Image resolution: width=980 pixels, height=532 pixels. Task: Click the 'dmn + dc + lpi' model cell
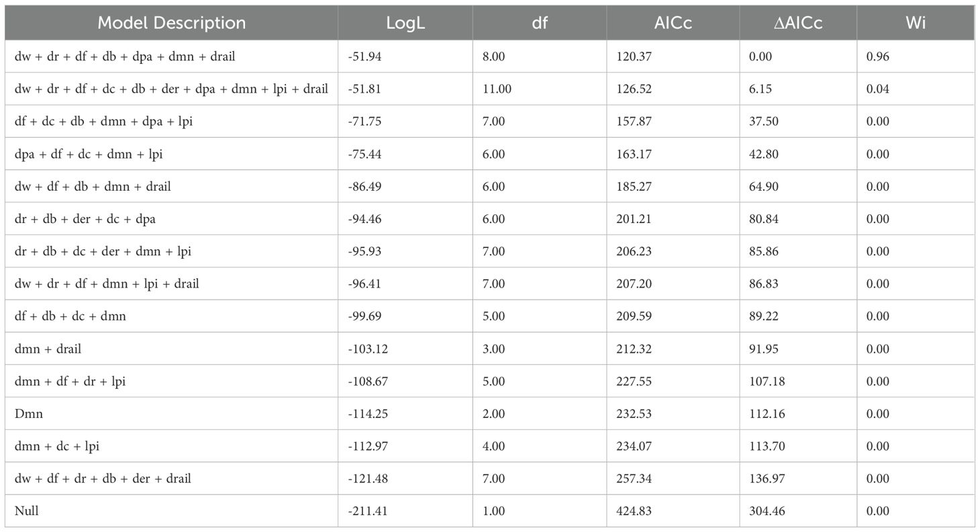pos(57,446)
